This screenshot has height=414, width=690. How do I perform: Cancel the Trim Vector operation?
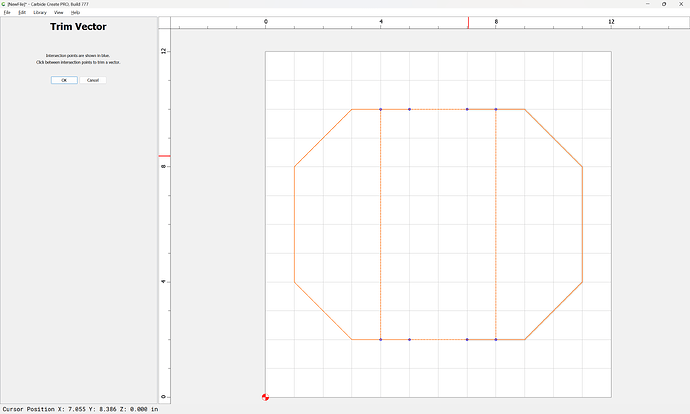92,80
